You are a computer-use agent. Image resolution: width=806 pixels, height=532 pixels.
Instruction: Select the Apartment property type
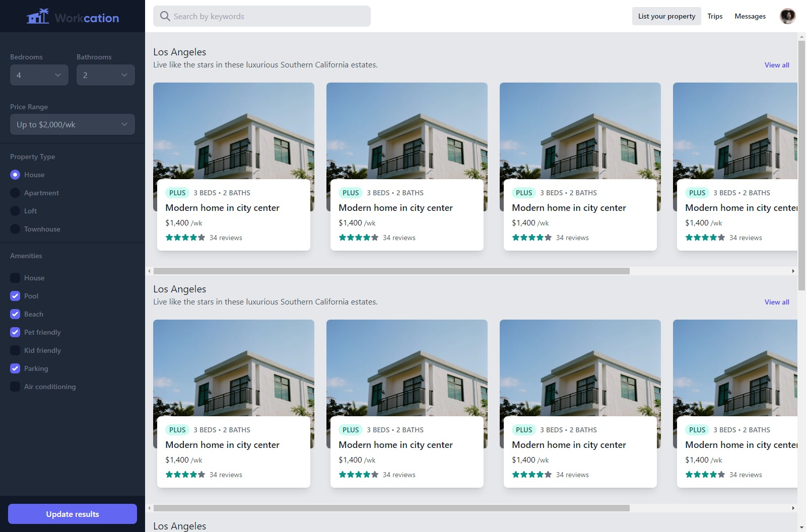pos(15,193)
